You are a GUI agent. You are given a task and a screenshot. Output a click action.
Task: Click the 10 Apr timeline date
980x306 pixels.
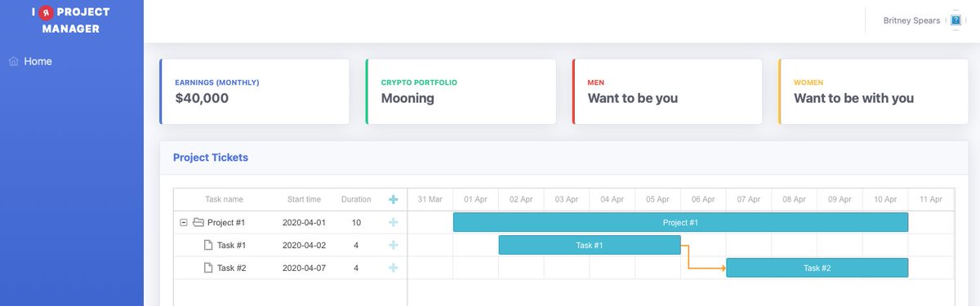point(885,199)
